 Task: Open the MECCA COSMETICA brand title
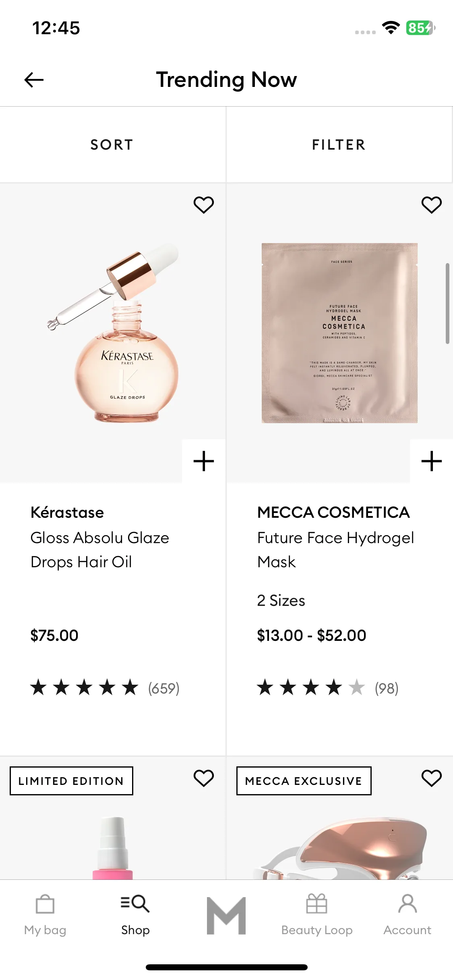[x=333, y=513]
